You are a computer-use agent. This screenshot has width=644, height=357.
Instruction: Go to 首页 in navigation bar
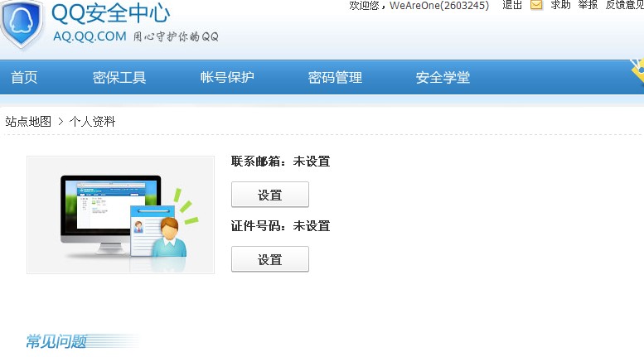[24, 77]
